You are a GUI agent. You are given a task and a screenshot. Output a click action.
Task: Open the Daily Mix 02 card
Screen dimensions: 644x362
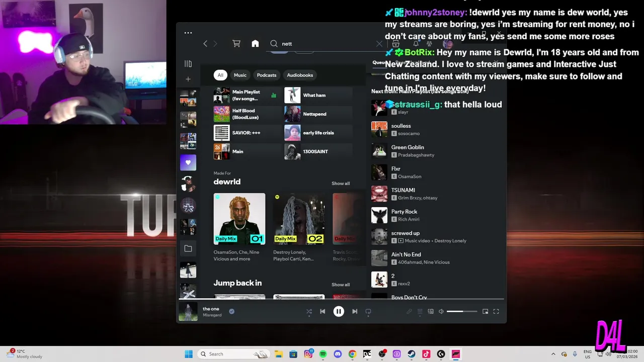(x=299, y=227)
